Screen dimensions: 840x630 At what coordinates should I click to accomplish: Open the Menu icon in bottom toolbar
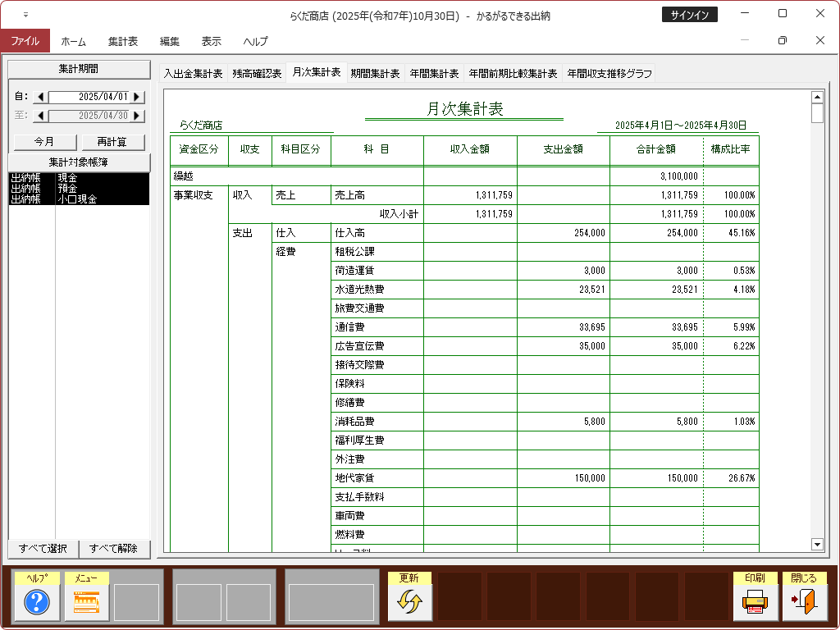click(x=86, y=602)
